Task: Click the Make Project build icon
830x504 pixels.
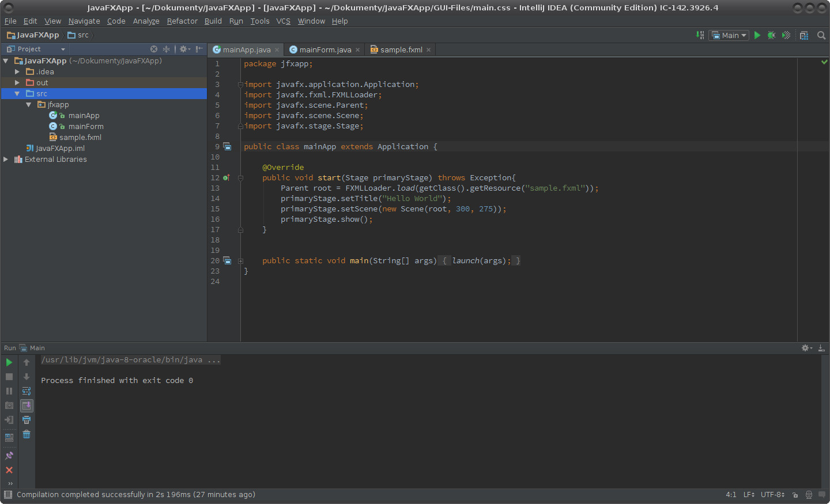Action: click(x=700, y=35)
